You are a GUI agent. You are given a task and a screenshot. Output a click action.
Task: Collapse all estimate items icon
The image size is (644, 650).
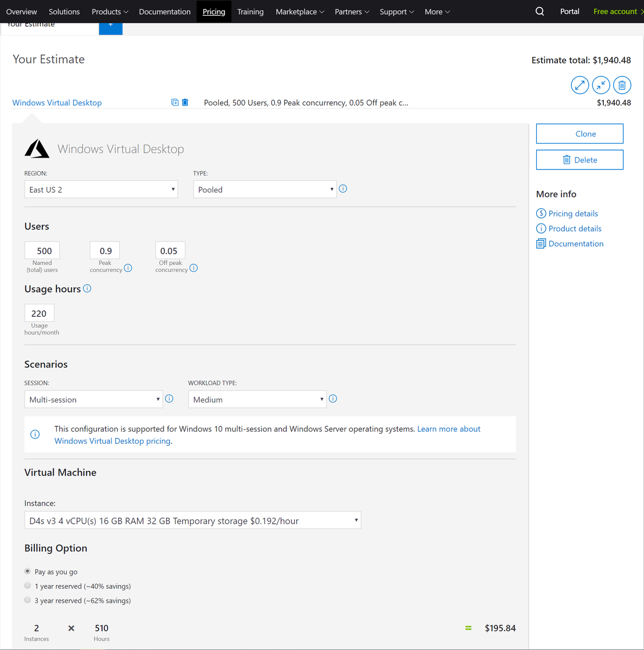pyautogui.click(x=601, y=85)
